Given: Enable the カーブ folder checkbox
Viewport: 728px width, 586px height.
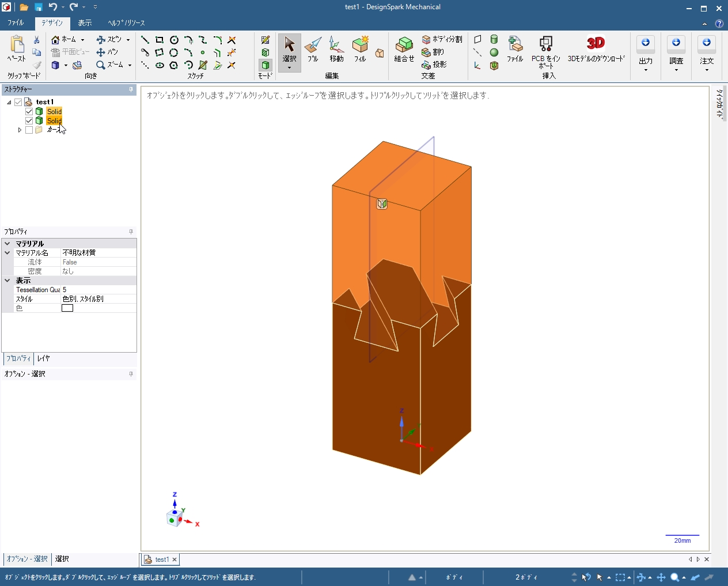Looking at the screenshot, I should 29,130.
